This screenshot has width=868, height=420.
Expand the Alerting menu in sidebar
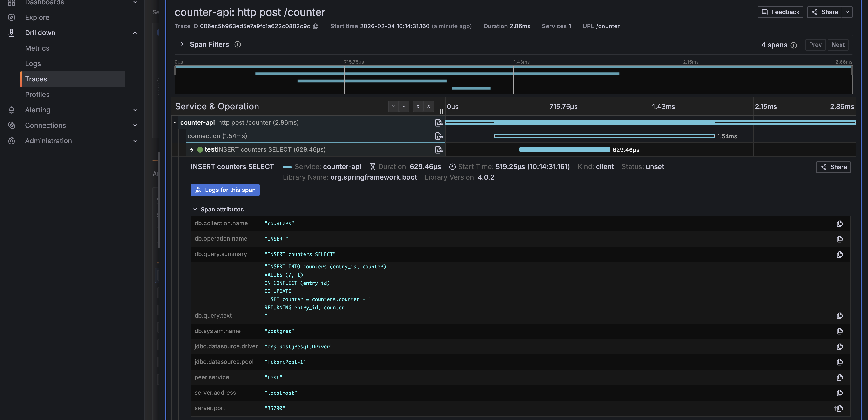pos(135,110)
